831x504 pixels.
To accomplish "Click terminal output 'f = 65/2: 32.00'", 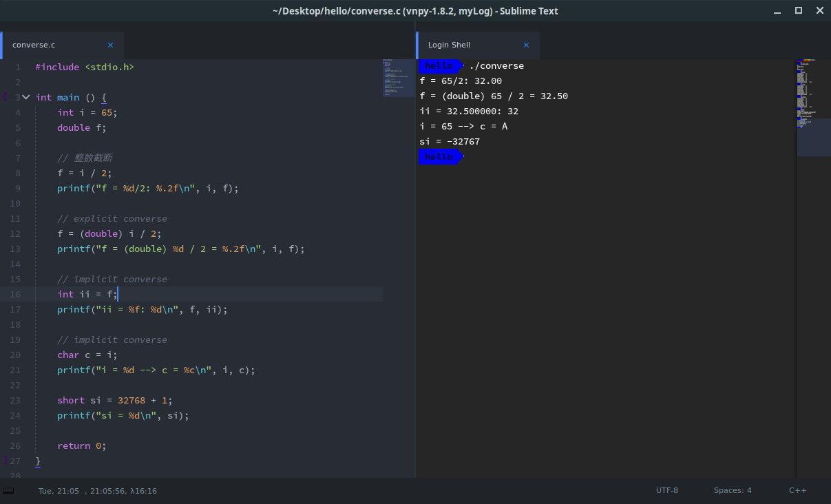I will pyautogui.click(x=461, y=81).
